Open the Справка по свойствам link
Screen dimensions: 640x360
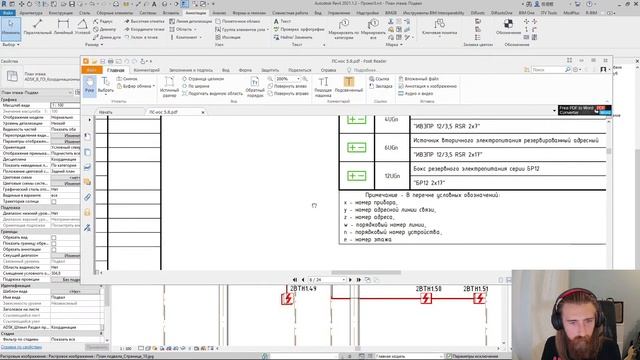point(21,347)
